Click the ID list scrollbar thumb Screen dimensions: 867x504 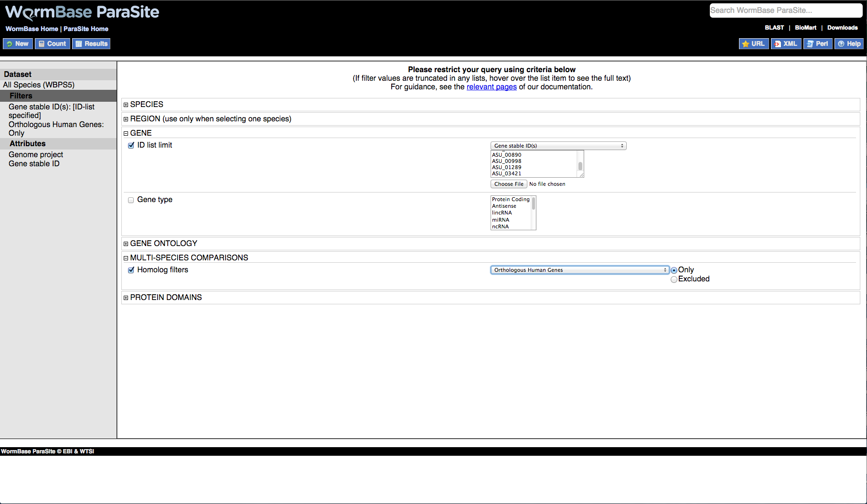(580, 166)
